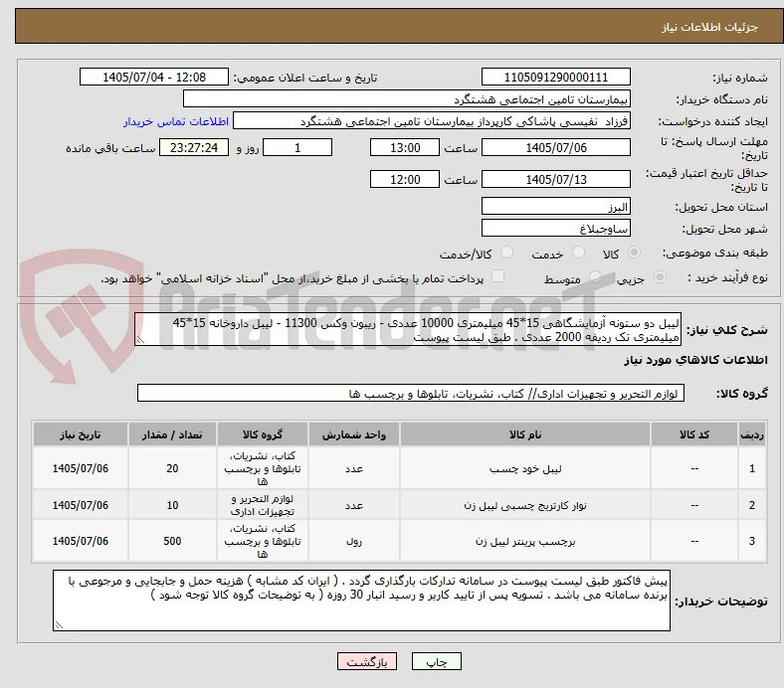The width and height of the screenshot is (784, 688).
Task: Click the deadline time field 13:00
Action: tap(405, 148)
